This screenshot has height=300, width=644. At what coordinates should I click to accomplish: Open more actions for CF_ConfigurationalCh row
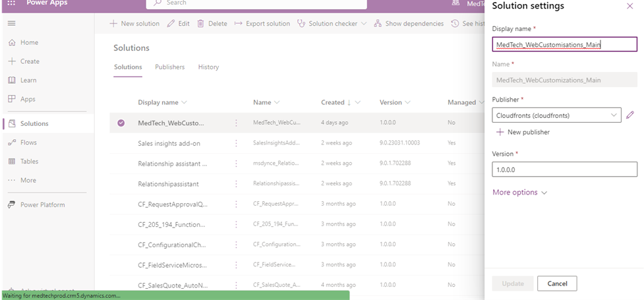[236, 245]
